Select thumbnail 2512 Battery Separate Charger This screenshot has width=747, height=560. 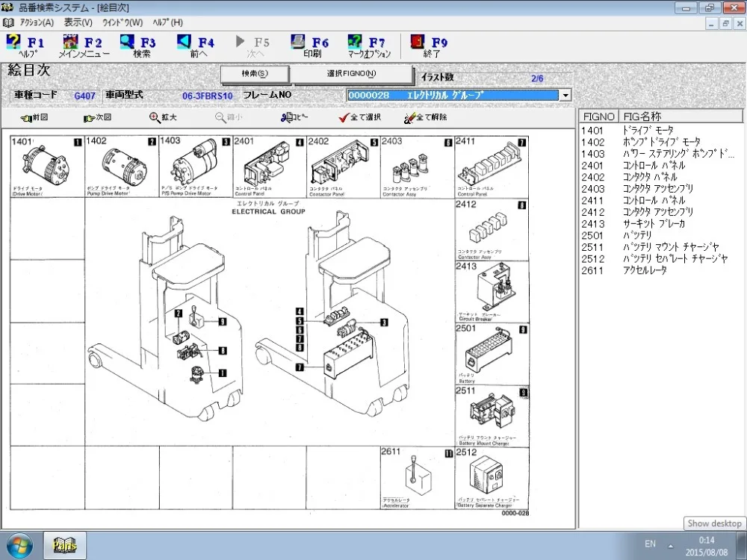point(492,478)
